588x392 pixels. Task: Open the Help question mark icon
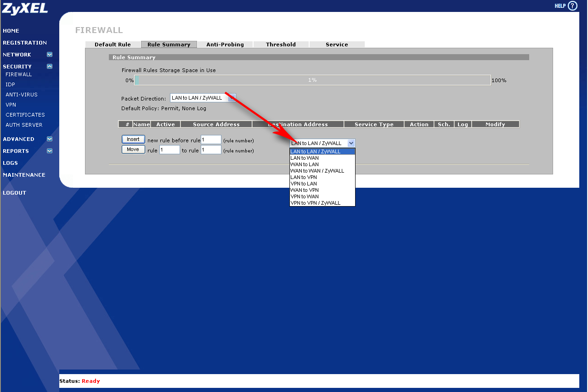572,6
